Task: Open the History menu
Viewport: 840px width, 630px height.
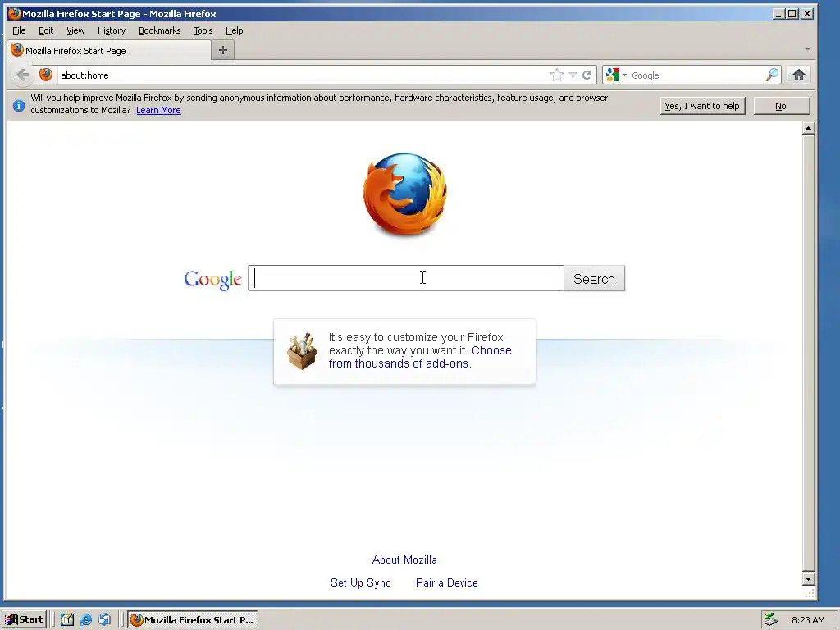Action: pyautogui.click(x=112, y=30)
